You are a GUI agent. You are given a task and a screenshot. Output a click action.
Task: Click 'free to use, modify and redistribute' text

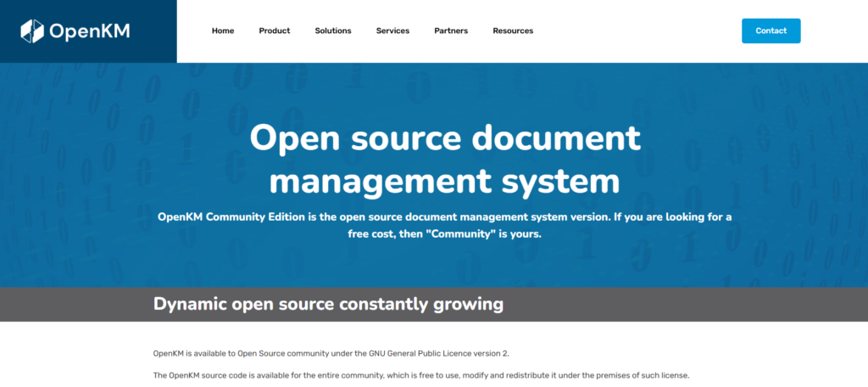pos(484,375)
